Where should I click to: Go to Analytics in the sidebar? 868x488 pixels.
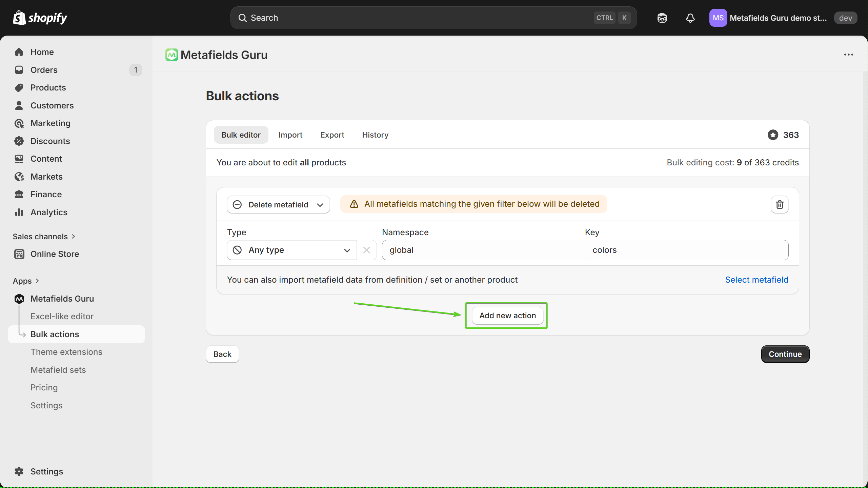point(49,212)
